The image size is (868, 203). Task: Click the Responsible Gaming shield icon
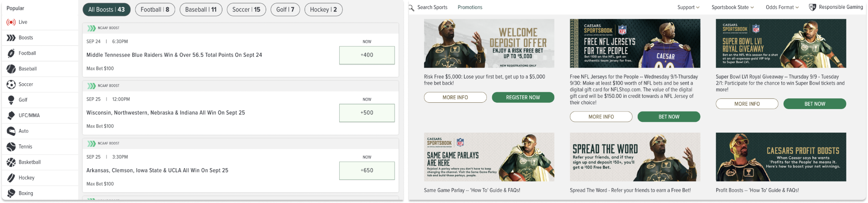click(x=812, y=7)
